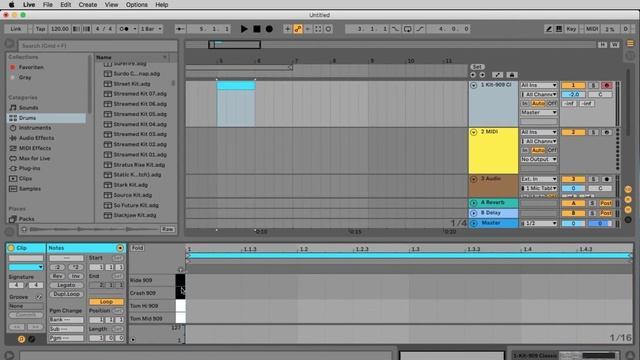The image size is (640, 360).
Task: Adjust the Master volume blue slider
Action: 573,223
